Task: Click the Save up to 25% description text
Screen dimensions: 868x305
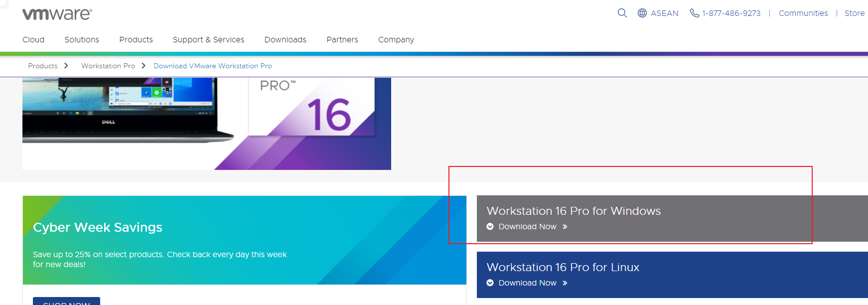Action: click(x=160, y=259)
